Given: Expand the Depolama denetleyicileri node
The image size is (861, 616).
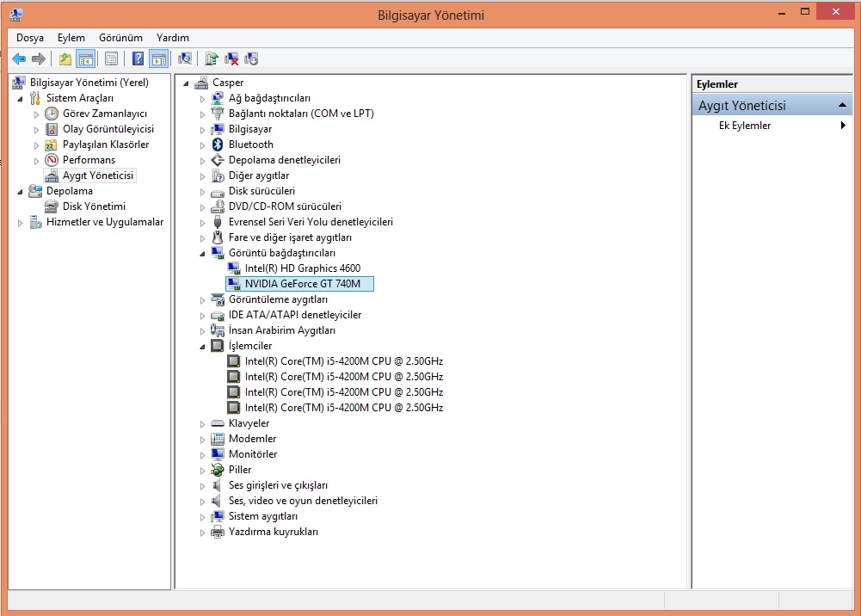Looking at the screenshot, I should pyautogui.click(x=202, y=161).
